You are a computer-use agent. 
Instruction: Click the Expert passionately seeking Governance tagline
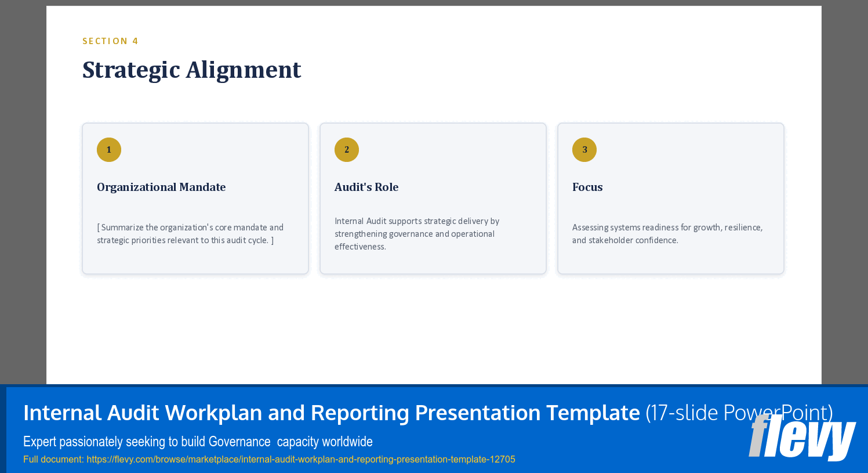198,442
